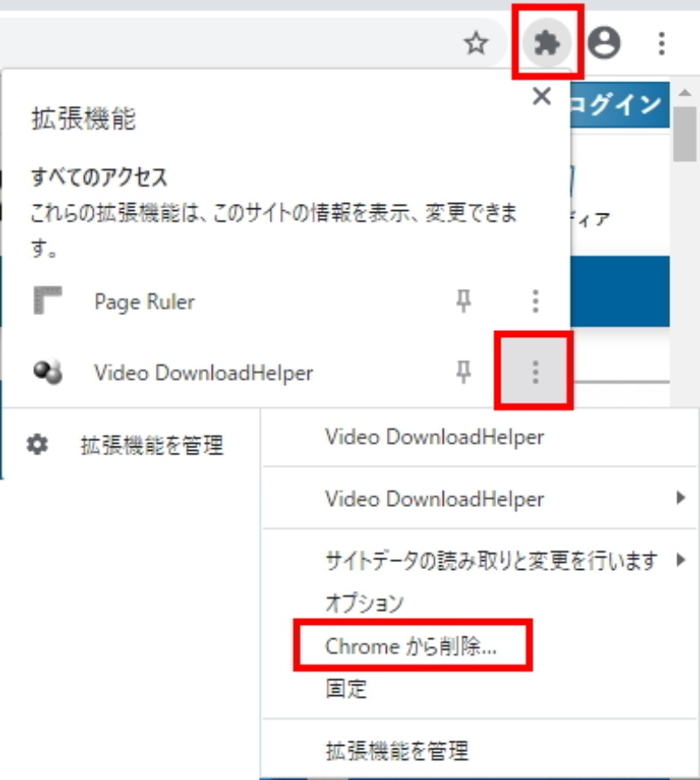700x780 pixels.
Task: Click the gear icon beside 拡張機能を管理
Action: (x=37, y=445)
